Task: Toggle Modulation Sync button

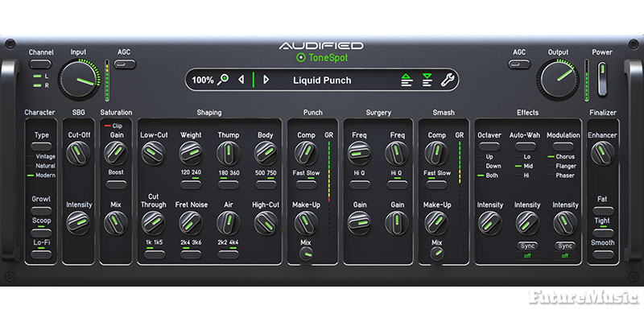Action: click(565, 246)
